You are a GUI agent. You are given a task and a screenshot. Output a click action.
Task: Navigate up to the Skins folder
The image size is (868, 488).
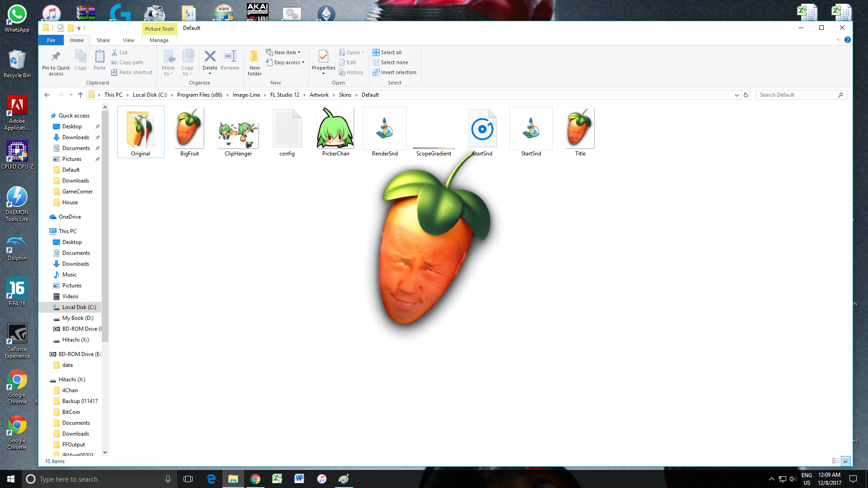point(345,95)
